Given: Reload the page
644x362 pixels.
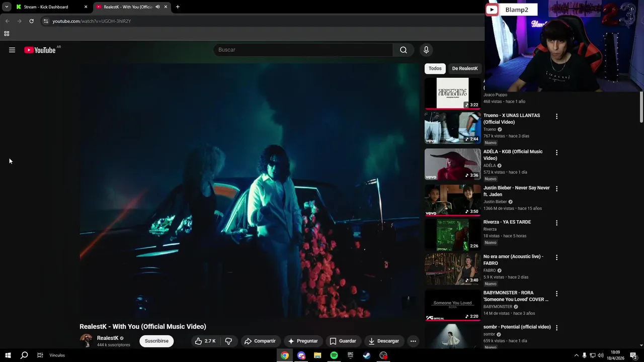Looking at the screenshot, I should pos(31,21).
